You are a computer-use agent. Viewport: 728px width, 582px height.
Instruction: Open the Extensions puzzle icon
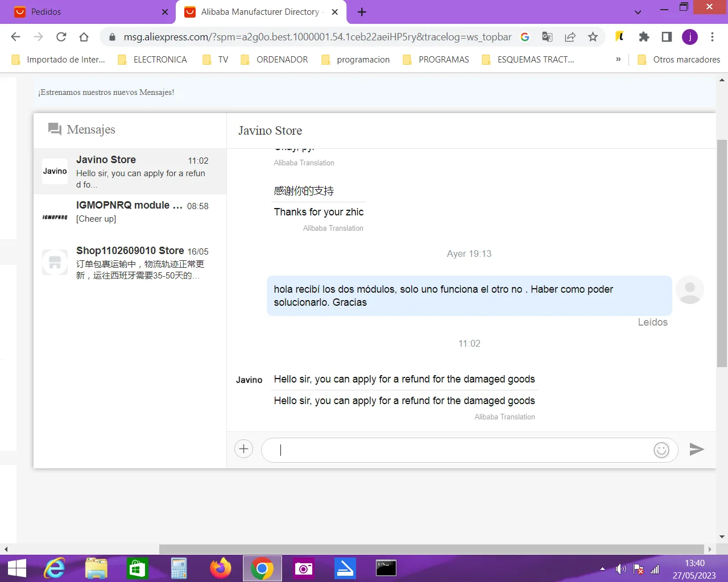coord(644,37)
